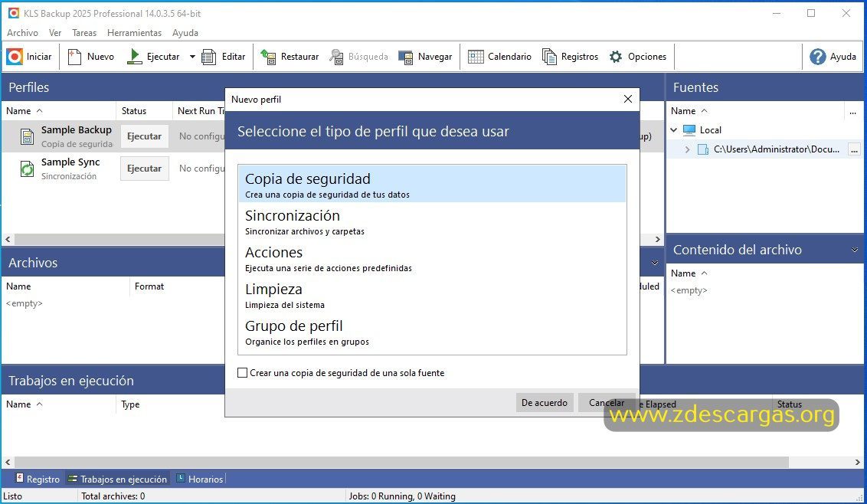Open the Ayuda help icon in the toolbar

(x=817, y=57)
